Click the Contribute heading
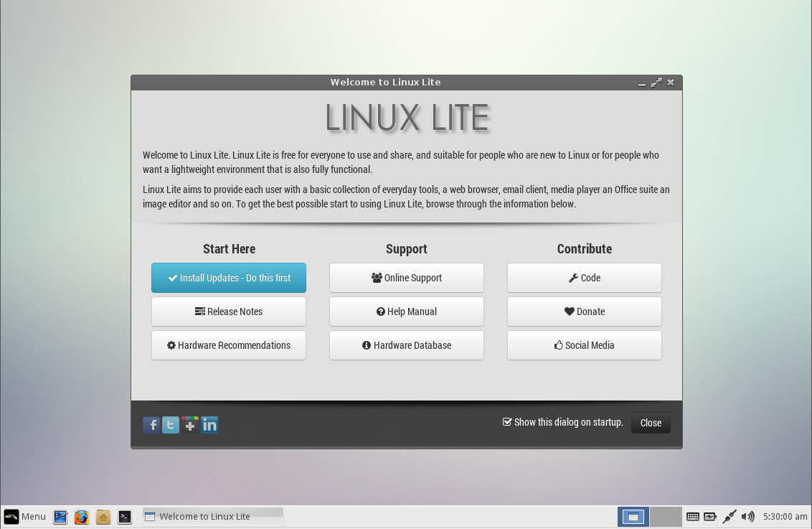 (585, 248)
